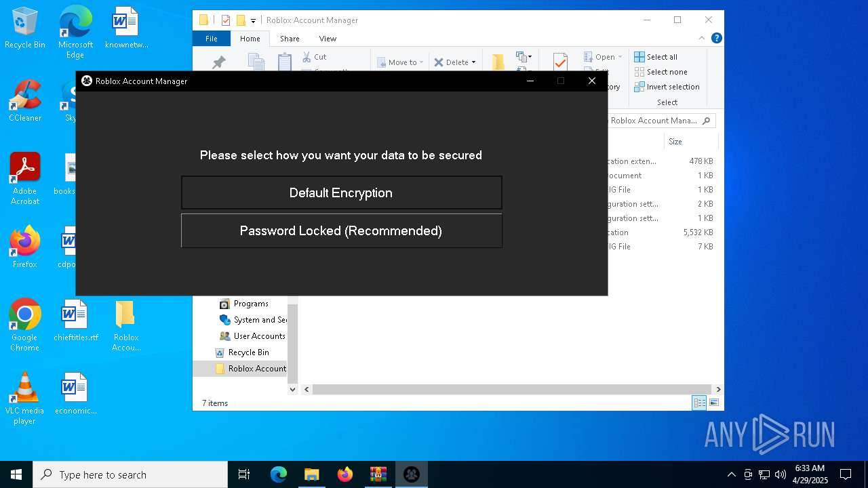The width and height of the screenshot is (868, 488).
Task: Click New folder icon in ribbon
Action: [498, 62]
